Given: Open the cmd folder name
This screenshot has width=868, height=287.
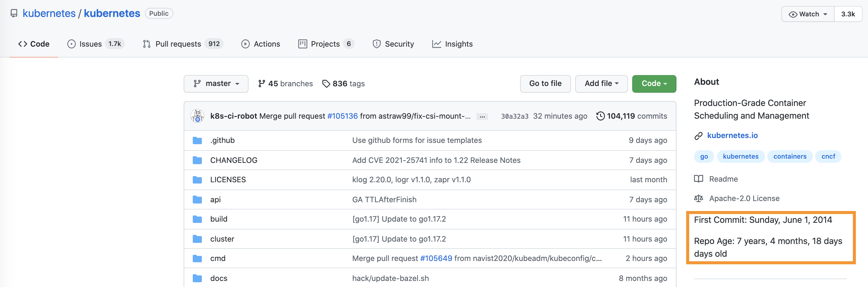Looking at the screenshot, I should pyautogui.click(x=218, y=259).
